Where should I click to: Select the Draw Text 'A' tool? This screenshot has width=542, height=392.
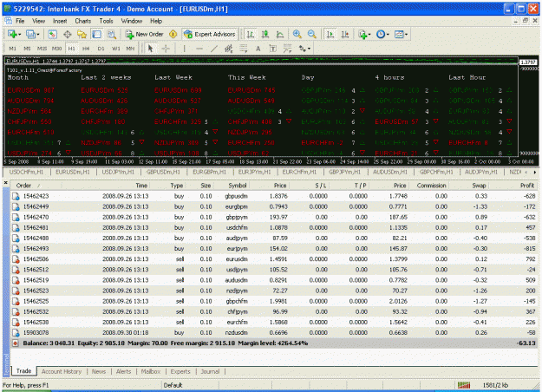pyautogui.click(x=258, y=49)
